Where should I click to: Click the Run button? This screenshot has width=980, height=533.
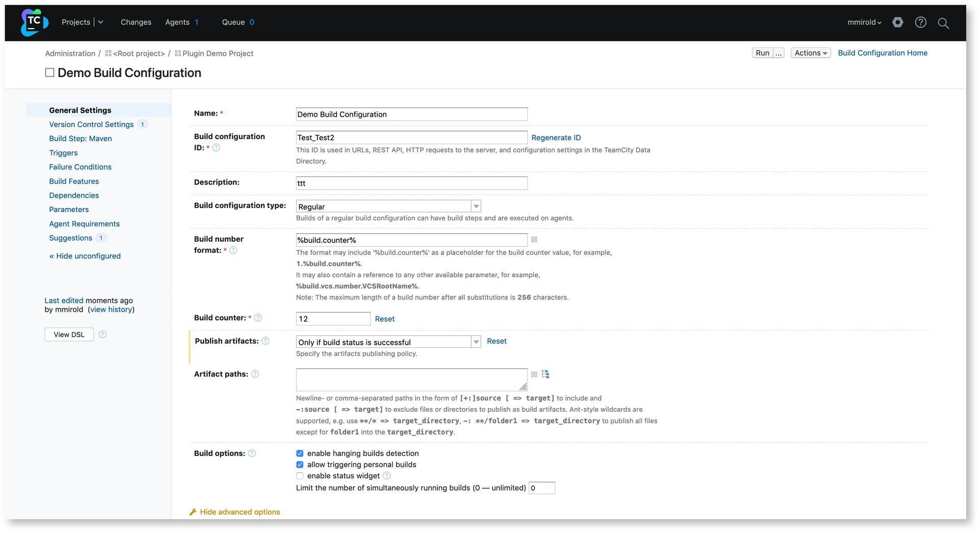point(763,53)
